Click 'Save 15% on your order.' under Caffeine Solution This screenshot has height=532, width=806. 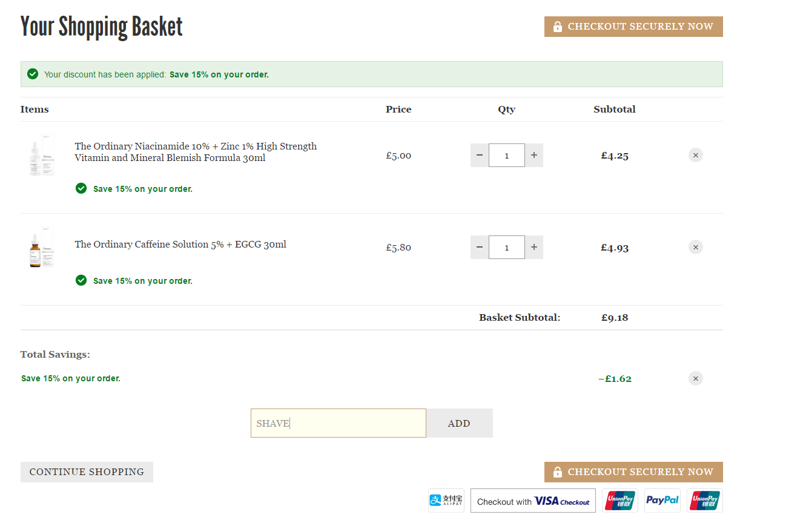(x=143, y=281)
